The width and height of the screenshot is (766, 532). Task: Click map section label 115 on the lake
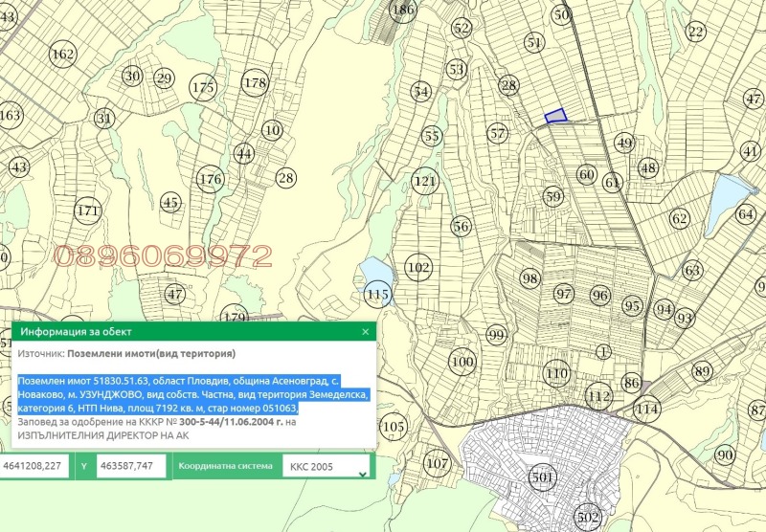(377, 295)
